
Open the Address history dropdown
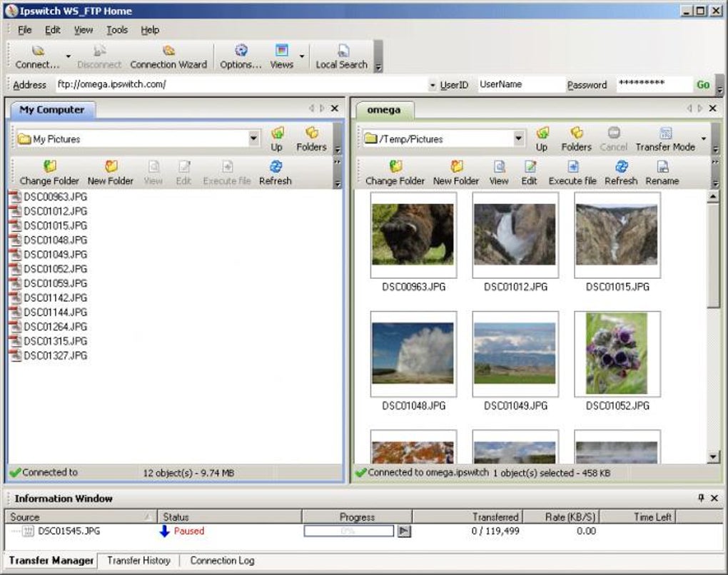433,85
